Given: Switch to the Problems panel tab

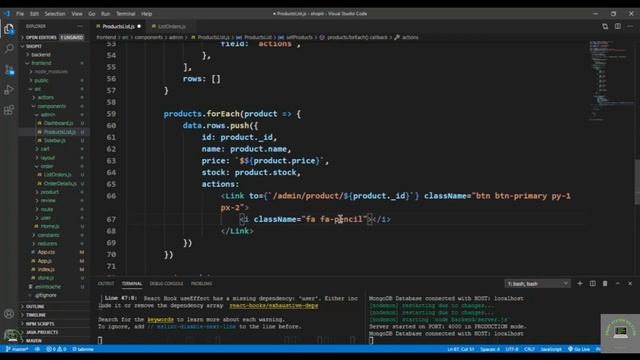Looking at the screenshot, I should pyautogui.click(x=201, y=283).
